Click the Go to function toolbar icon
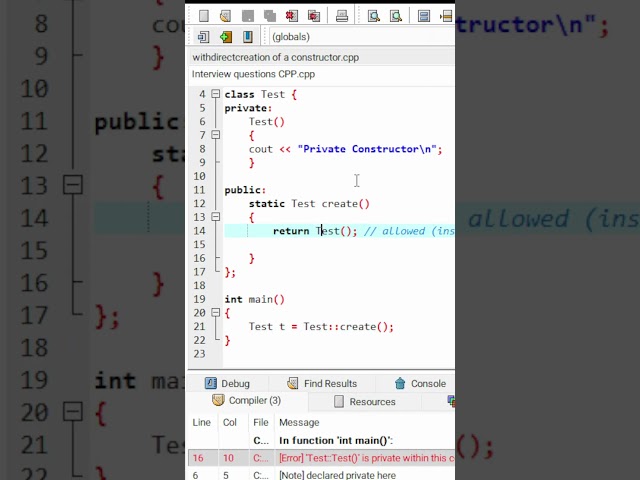 (x=424, y=16)
